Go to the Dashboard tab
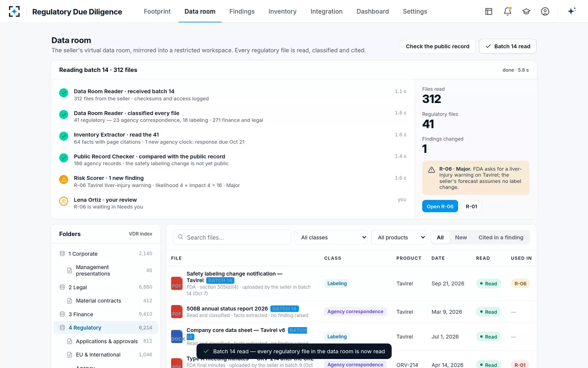 (373, 11)
